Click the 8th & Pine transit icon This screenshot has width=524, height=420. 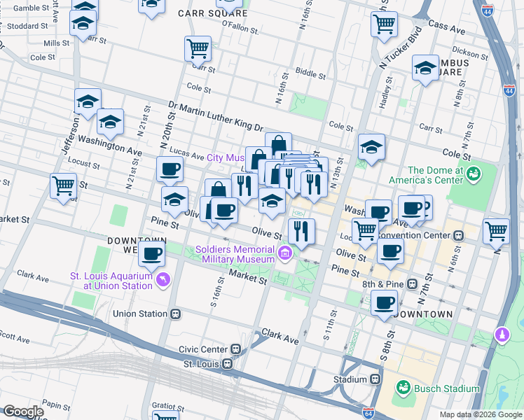413,284
